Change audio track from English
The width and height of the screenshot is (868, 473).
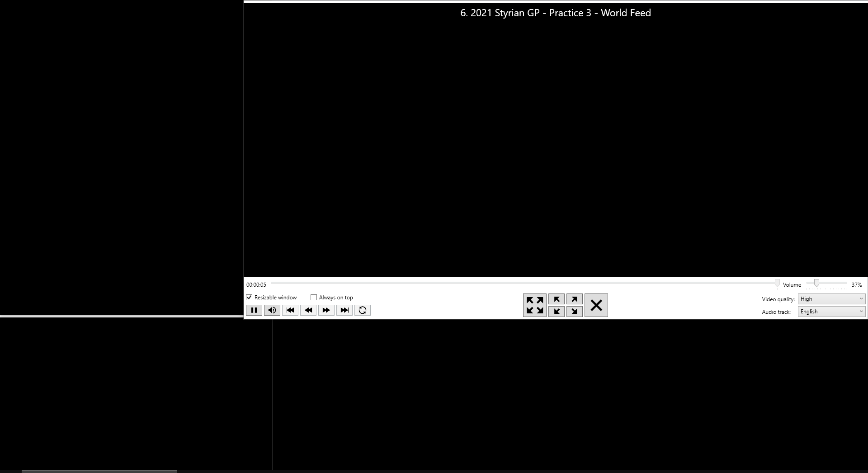(x=831, y=311)
